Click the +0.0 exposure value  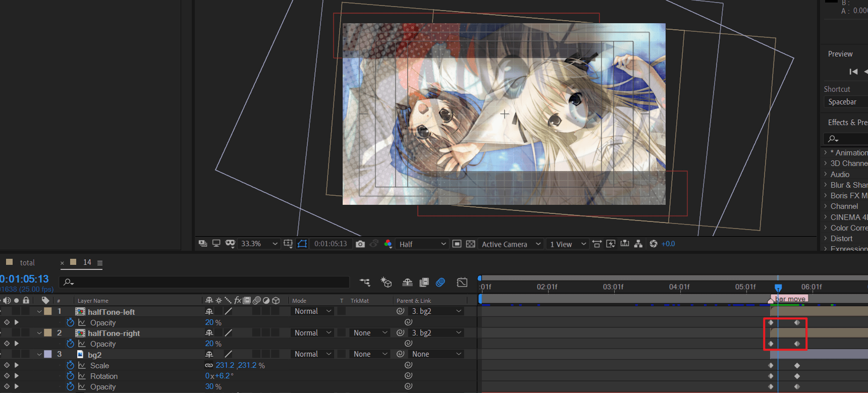[668, 244]
